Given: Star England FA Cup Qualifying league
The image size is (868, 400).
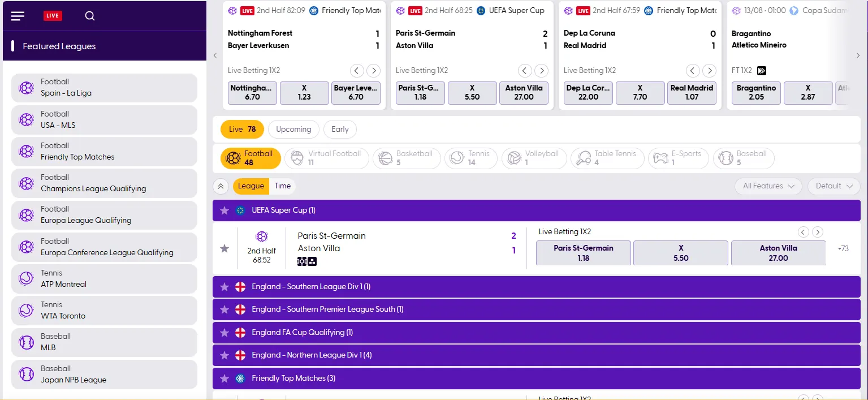Looking at the screenshot, I should click(x=224, y=333).
